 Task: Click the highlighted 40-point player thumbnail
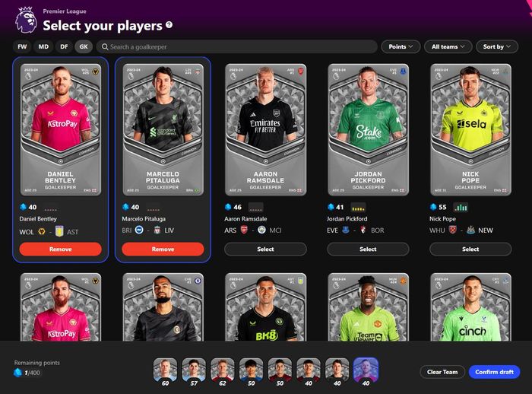point(366,372)
